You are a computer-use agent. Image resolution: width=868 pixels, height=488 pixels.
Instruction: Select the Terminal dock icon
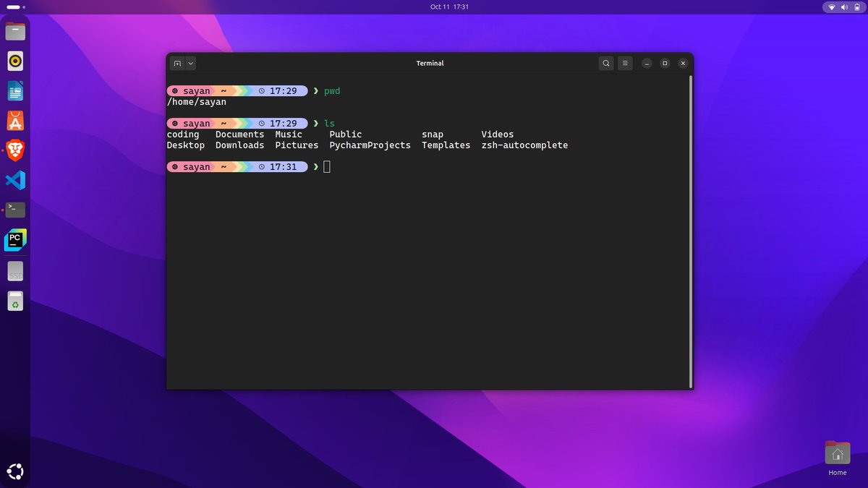(x=15, y=210)
